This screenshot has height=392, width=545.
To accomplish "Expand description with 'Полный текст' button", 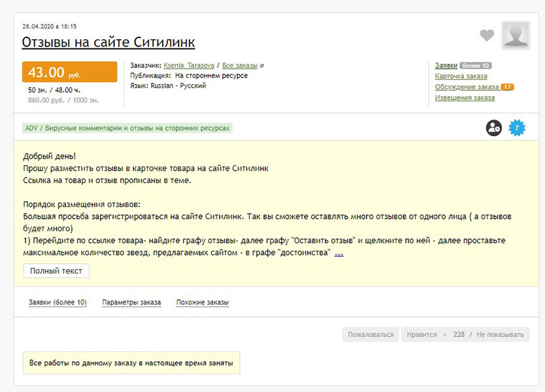I will 56,270.
